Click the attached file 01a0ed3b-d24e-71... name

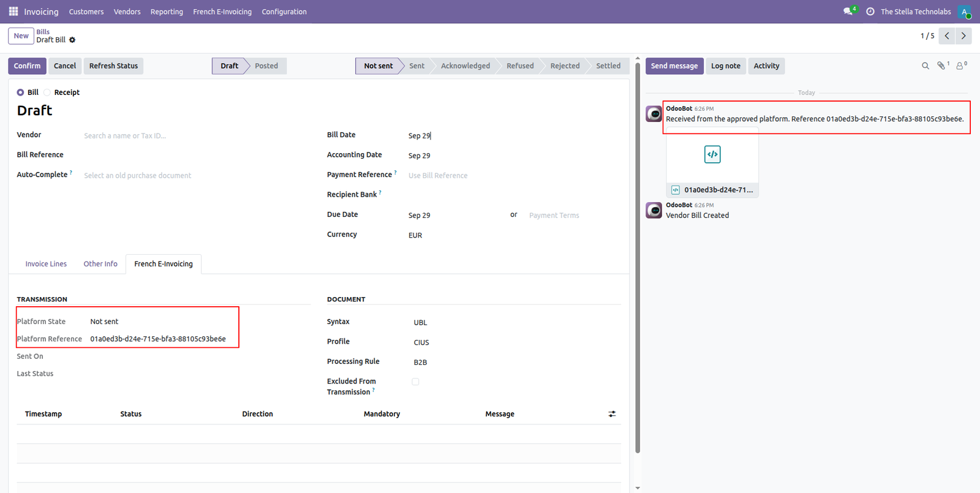click(x=718, y=190)
